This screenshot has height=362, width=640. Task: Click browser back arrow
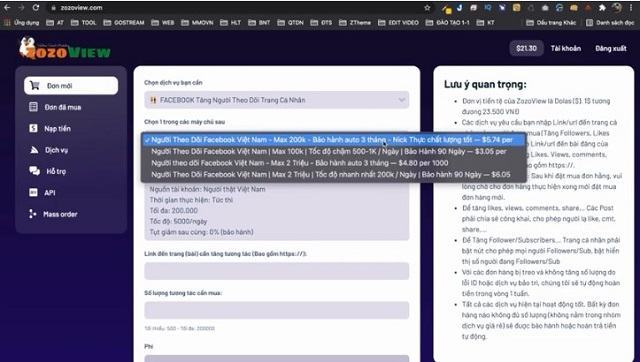(7, 7)
